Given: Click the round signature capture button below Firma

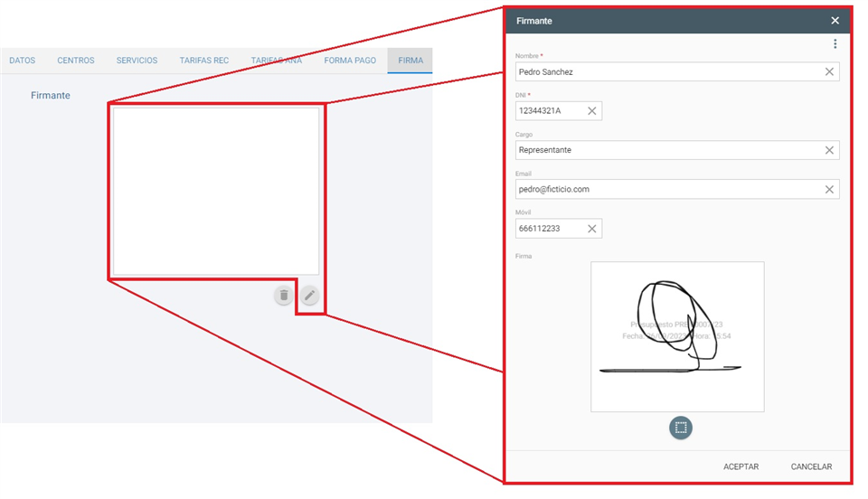Looking at the screenshot, I should tap(680, 428).
